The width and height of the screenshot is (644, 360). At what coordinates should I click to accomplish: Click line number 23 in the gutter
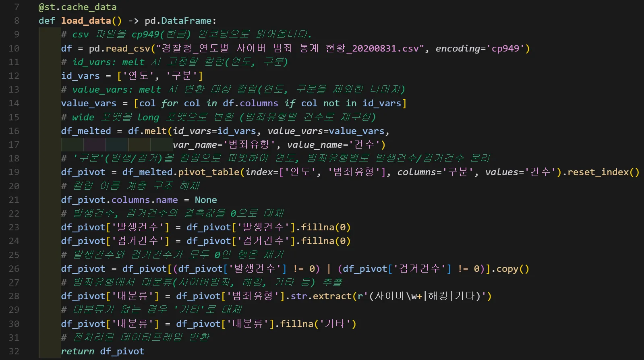[x=14, y=227]
